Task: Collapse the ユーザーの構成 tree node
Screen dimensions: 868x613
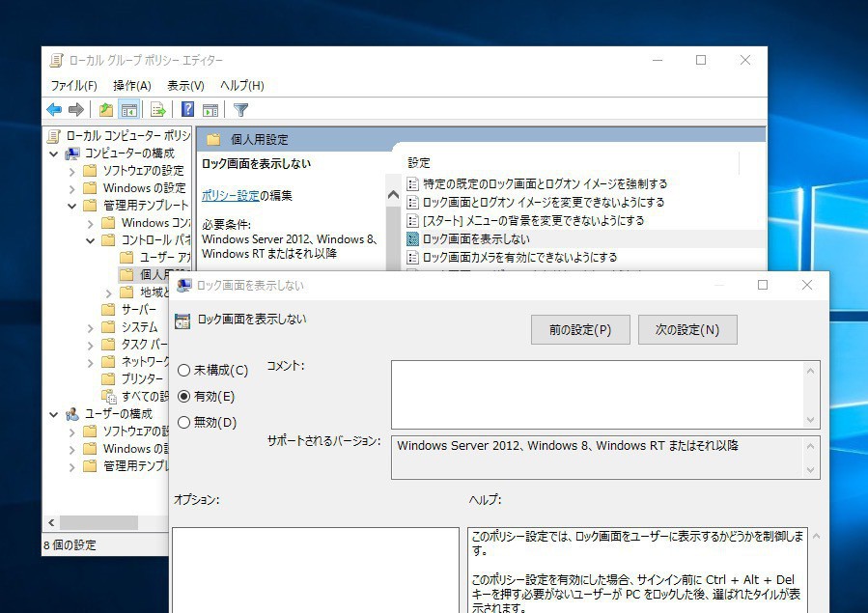Action: [54, 414]
